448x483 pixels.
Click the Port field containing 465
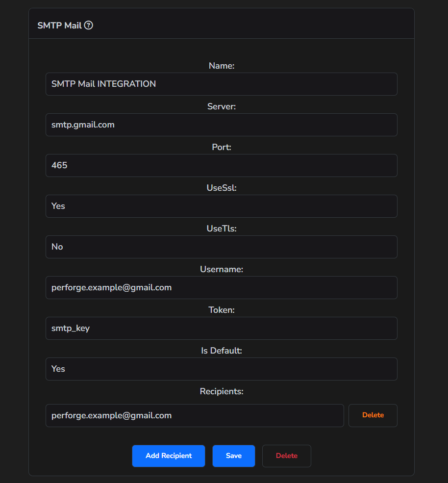click(x=222, y=165)
